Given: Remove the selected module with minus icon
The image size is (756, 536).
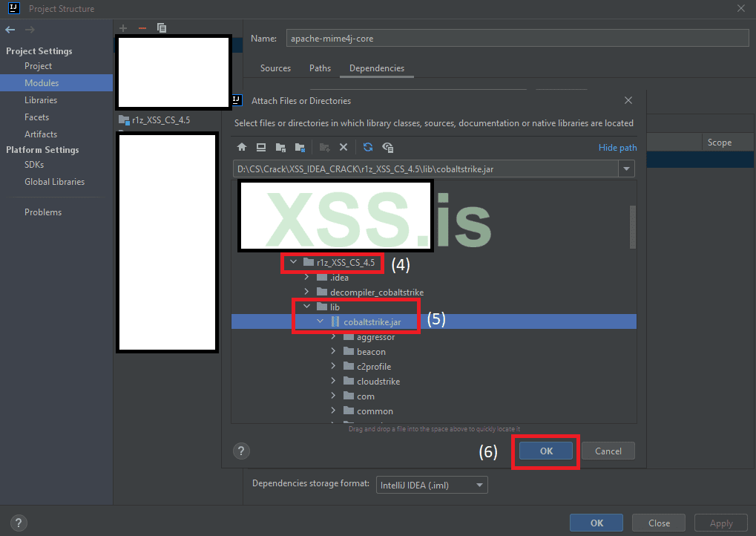Looking at the screenshot, I should click(x=142, y=28).
